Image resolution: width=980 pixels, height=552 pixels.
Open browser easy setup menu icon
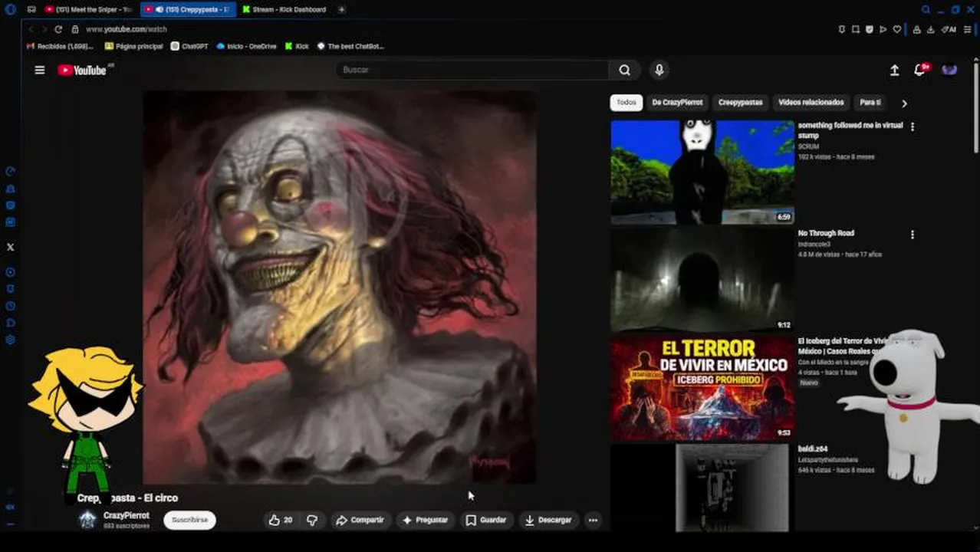tap(968, 29)
